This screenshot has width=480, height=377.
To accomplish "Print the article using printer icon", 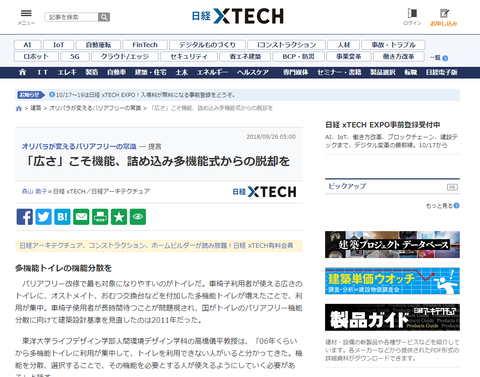I will [100, 217].
